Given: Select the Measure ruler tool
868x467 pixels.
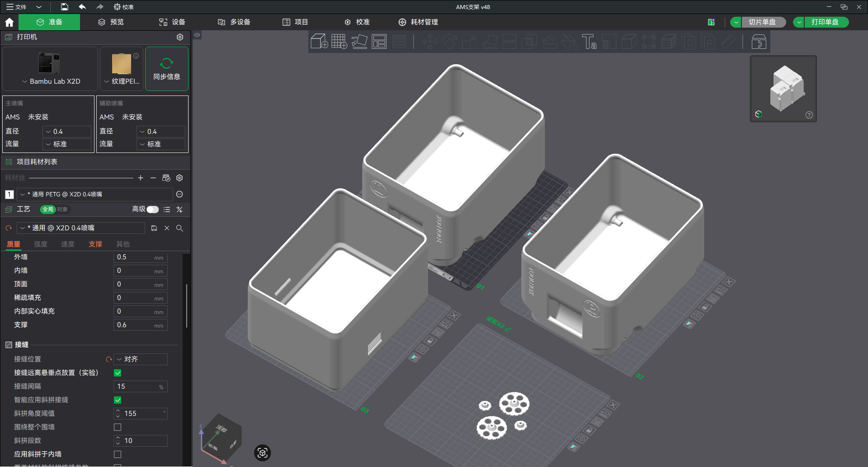Looking at the screenshot, I should pos(728,42).
